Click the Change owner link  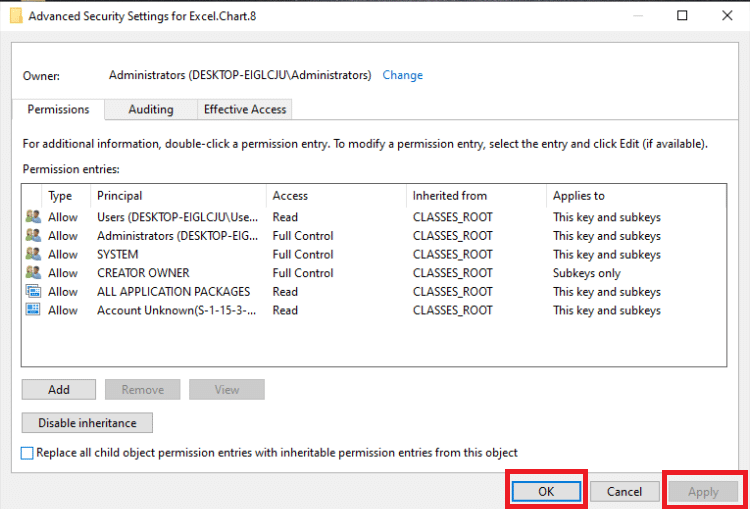(x=403, y=75)
